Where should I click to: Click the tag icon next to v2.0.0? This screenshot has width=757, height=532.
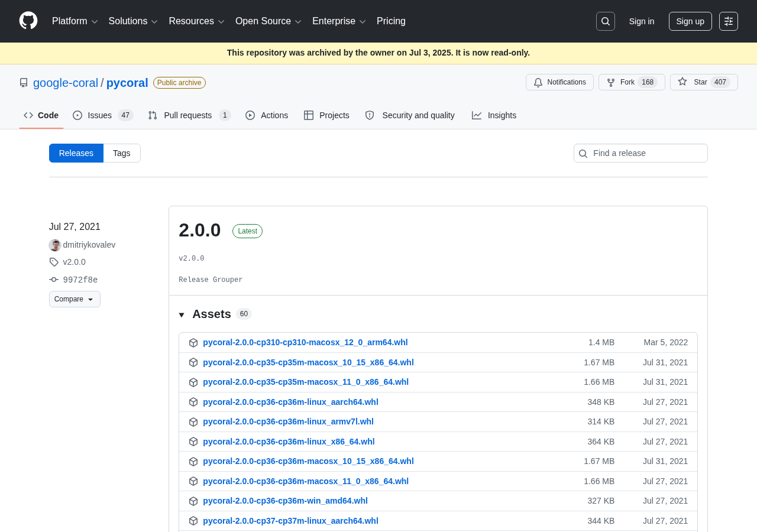pos(54,262)
